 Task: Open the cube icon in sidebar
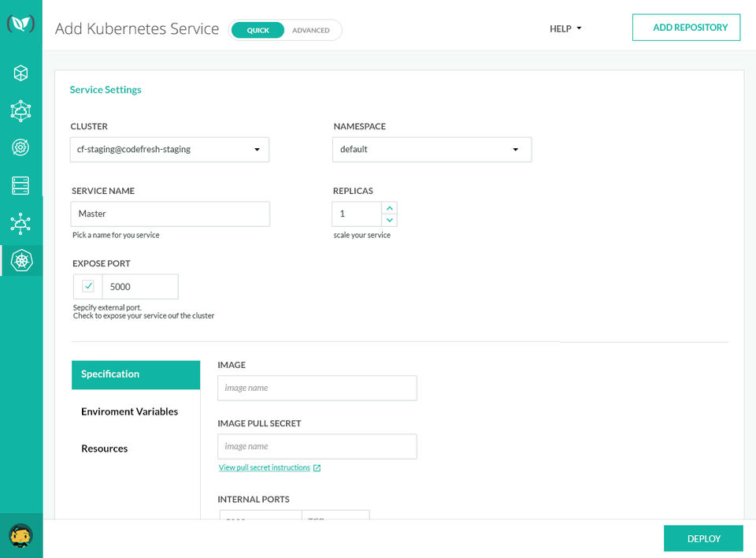pyautogui.click(x=20, y=73)
